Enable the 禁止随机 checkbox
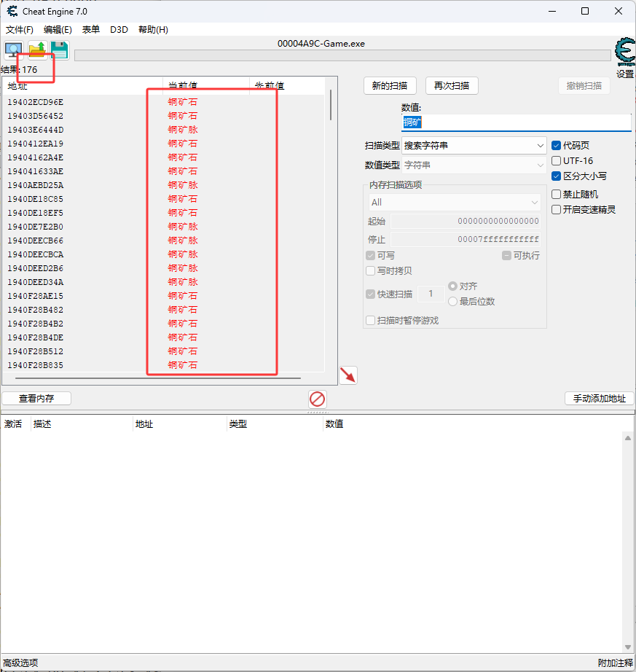 pyautogui.click(x=557, y=195)
